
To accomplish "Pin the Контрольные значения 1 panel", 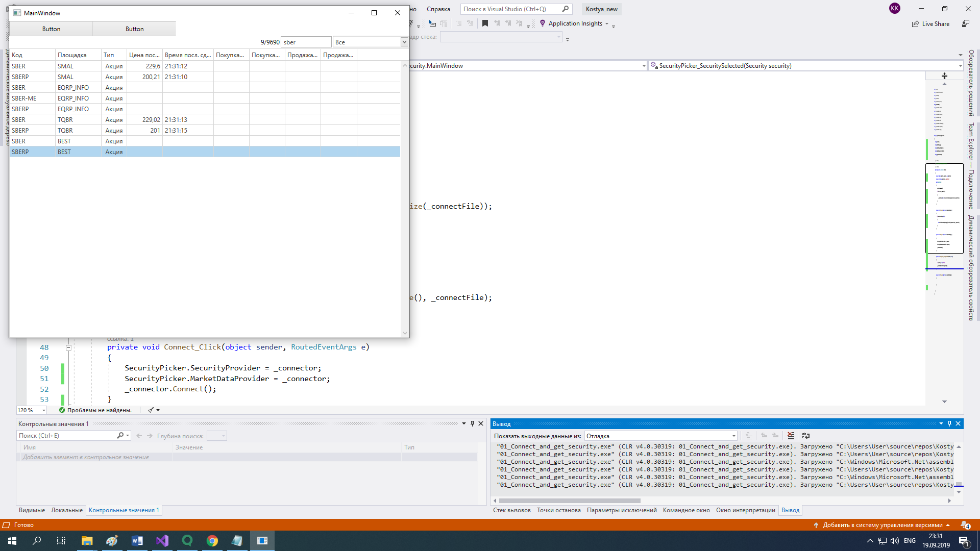I will (472, 423).
